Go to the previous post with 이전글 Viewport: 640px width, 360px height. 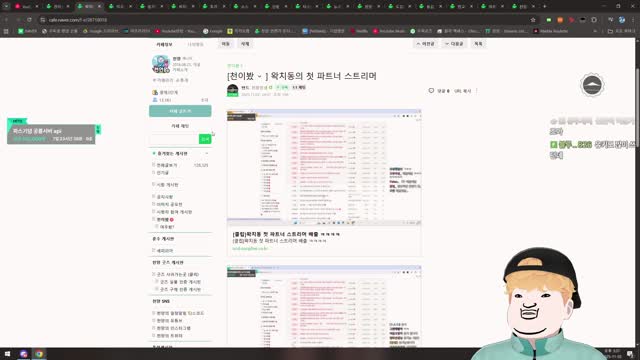point(425,44)
